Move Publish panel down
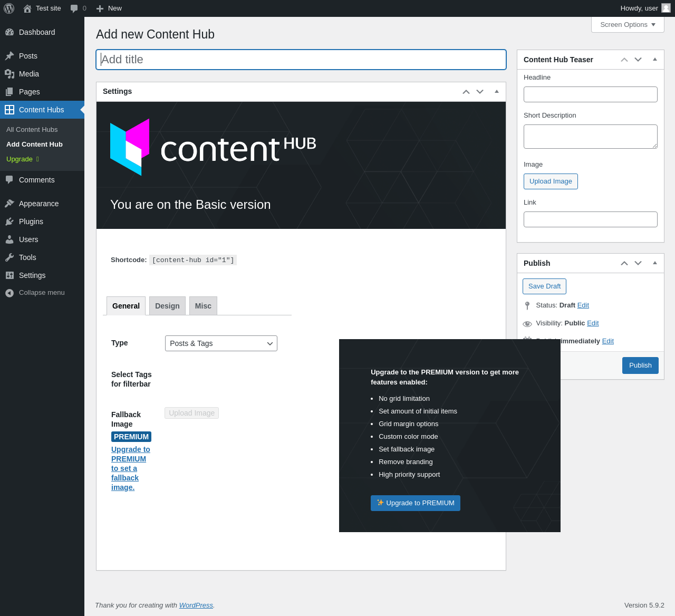Viewport: 675px width, 616px height. click(x=638, y=263)
